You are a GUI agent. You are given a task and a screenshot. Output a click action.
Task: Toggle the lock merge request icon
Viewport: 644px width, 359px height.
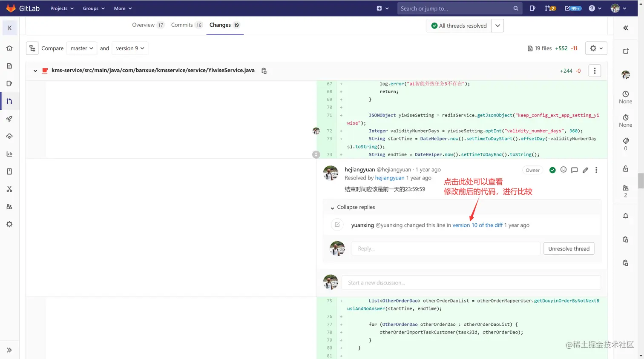(626, 169)
